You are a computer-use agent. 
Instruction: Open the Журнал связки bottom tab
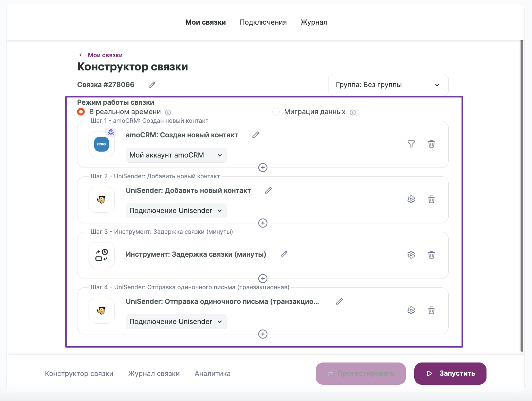click(154, 374)
